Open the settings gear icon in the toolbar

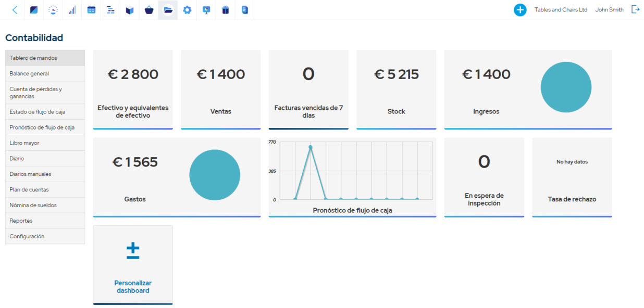point(187,9)
